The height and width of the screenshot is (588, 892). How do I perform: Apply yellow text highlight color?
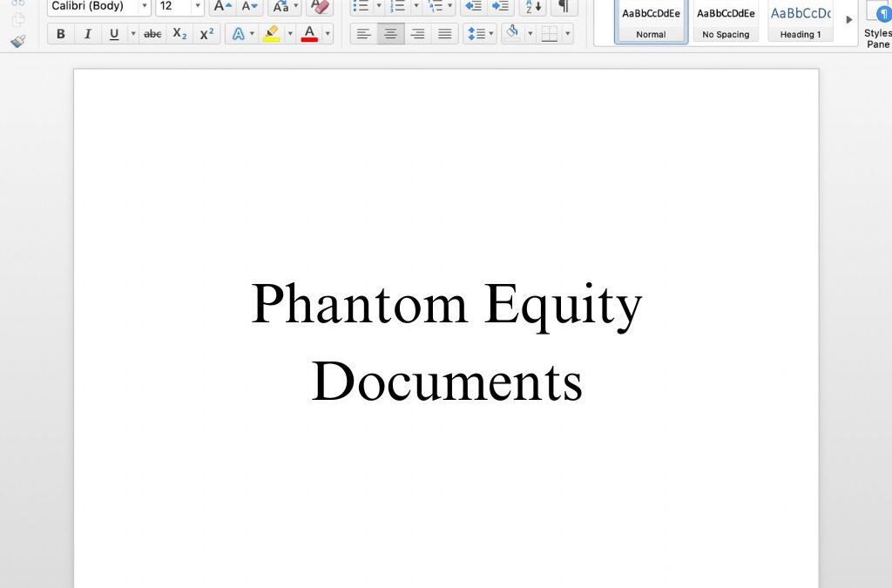click(x=272, y=34)
